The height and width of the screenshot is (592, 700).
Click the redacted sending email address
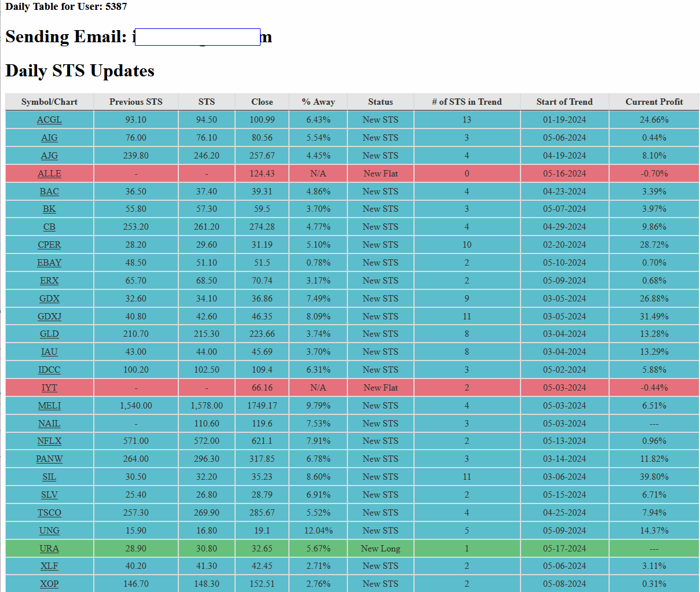click(197, 37)
